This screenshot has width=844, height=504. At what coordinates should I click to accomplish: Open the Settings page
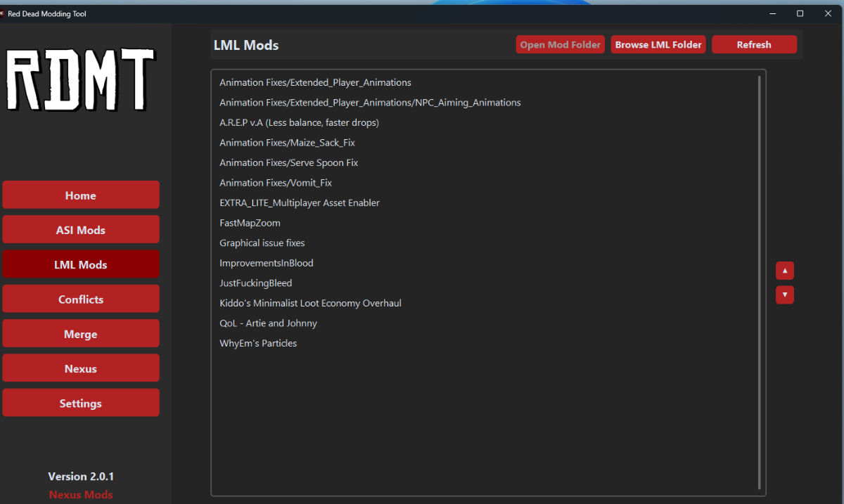[81, 403]
